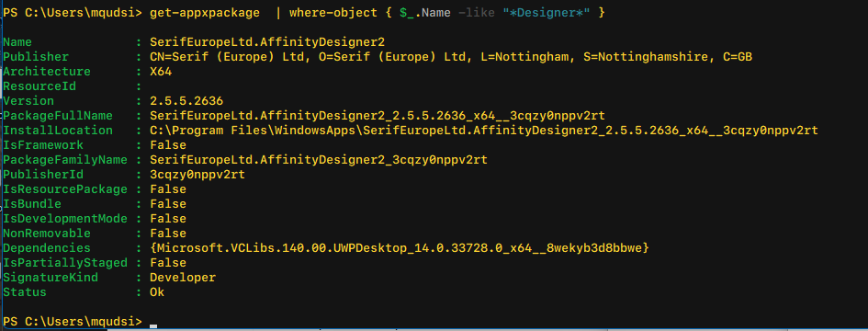Click the IsResourcePackage False value
Image resolution: width=868 pixels, height=331 pixels.
(168, 189)
